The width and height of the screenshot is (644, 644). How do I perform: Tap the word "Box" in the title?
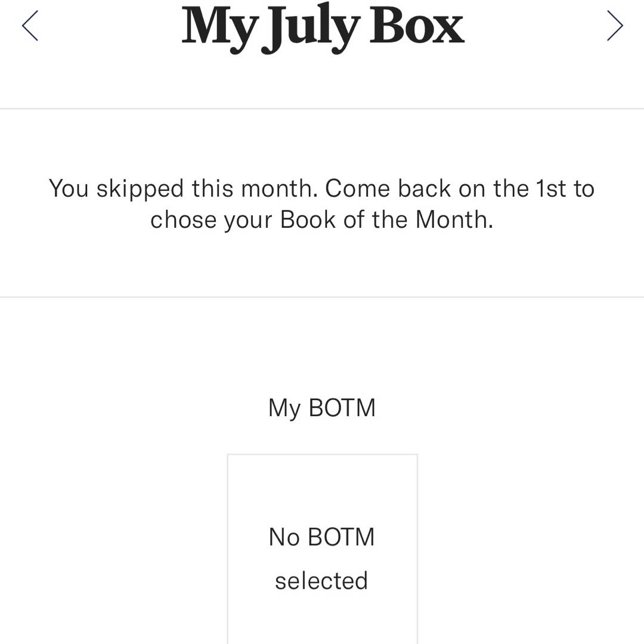click(416, 26)
